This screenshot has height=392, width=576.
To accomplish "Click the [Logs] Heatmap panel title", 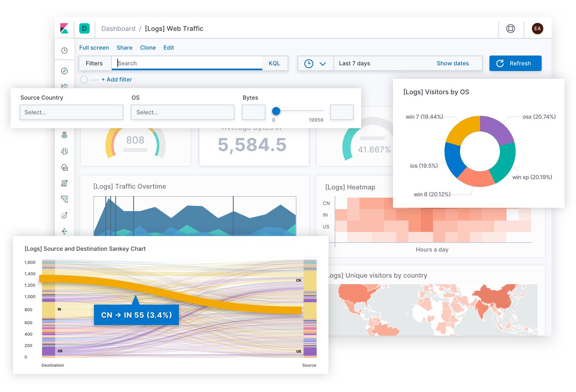I will click(x=350, y=187).
